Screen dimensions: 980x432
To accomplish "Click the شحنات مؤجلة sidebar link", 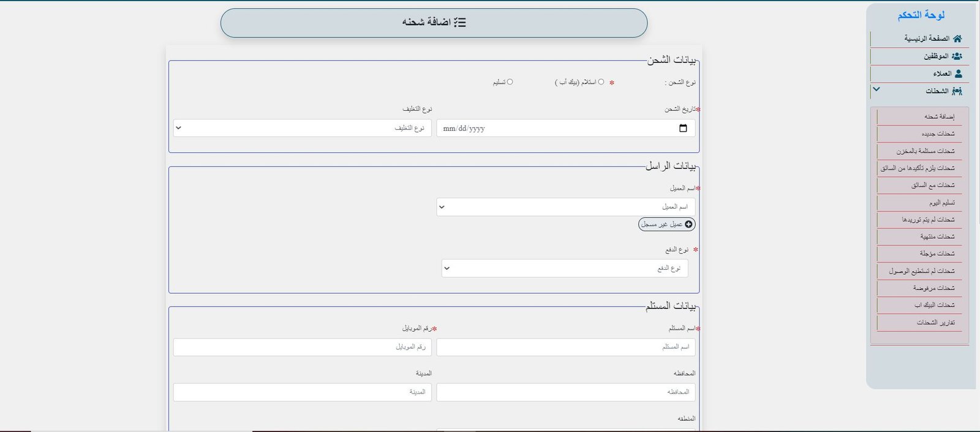I will click(x=937, y=254).
